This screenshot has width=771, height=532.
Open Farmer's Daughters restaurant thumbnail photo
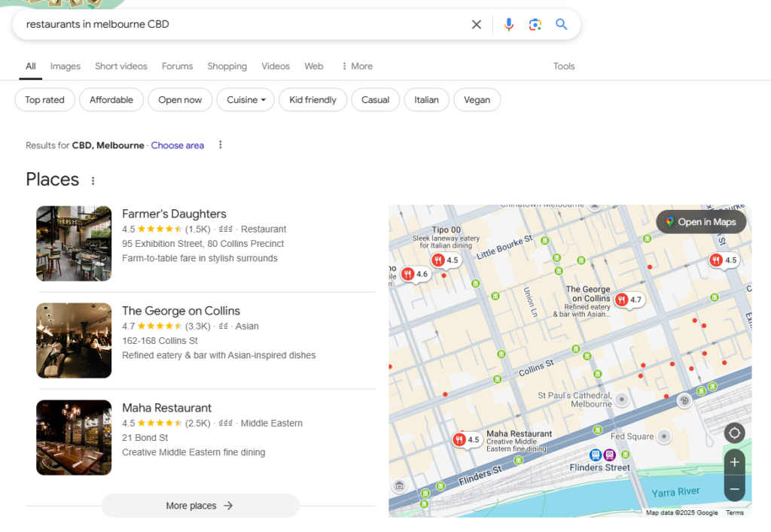[74, 243]
